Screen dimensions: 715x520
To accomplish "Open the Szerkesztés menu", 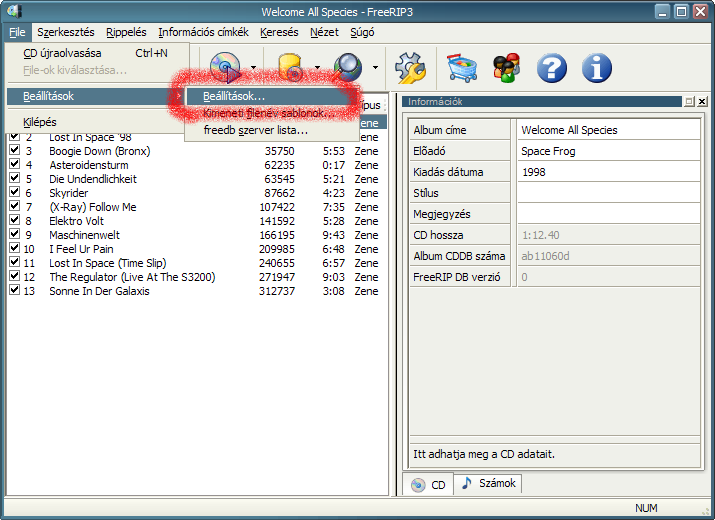I will [x=66, y=32].
